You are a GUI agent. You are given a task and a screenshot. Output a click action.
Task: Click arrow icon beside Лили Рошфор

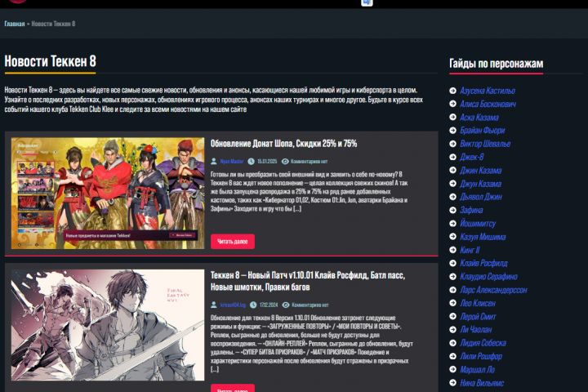pos(452,356)
